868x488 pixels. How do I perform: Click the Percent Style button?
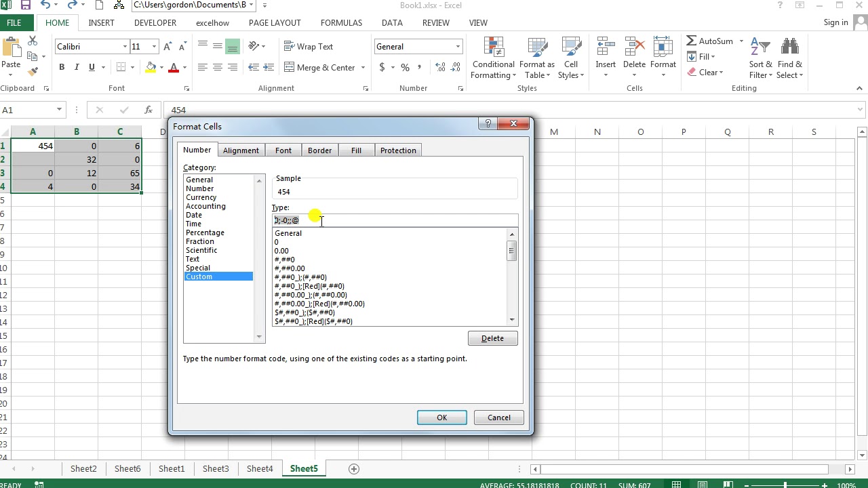[x=405, y=67]
